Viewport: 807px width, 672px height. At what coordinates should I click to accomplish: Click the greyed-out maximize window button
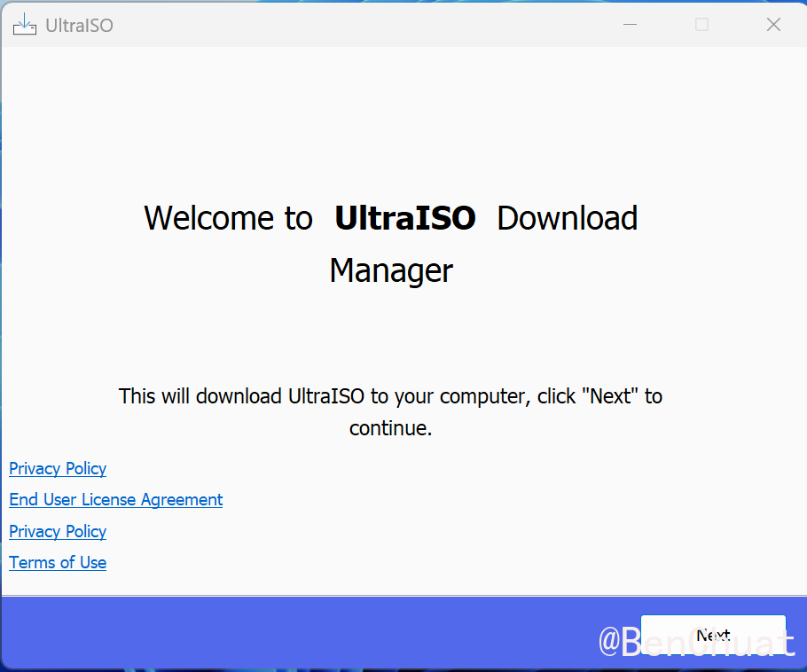[701, 25]
